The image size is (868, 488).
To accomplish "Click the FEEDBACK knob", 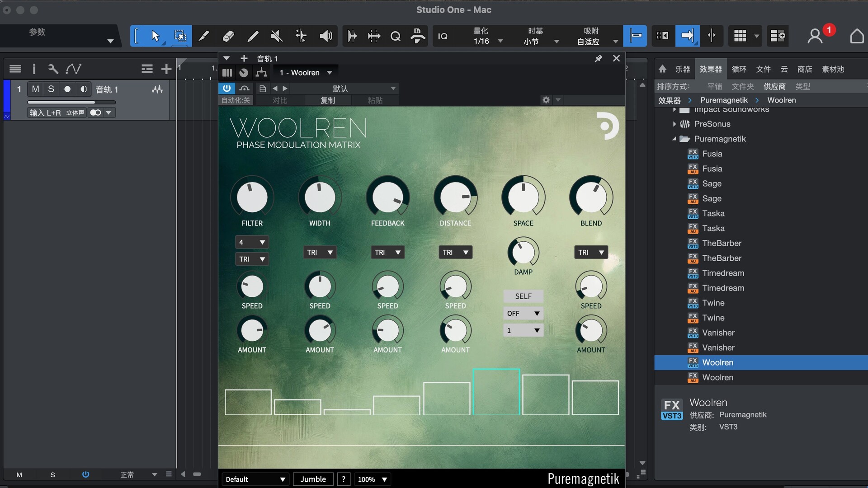I will click(387, 197).
